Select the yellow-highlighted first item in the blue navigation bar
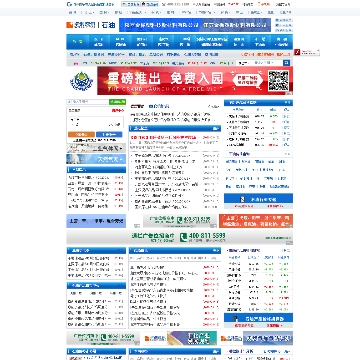Screen dimensions: 360x360 [77, 42]
